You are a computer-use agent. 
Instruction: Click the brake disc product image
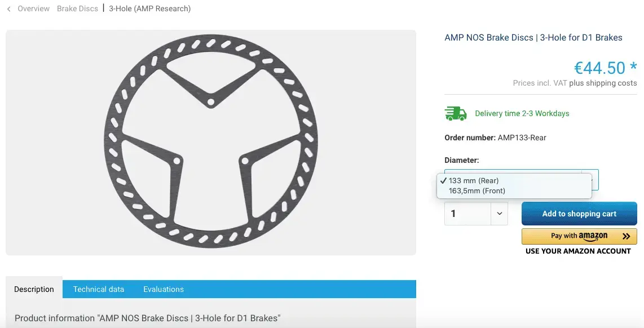(x=211, y=142)
